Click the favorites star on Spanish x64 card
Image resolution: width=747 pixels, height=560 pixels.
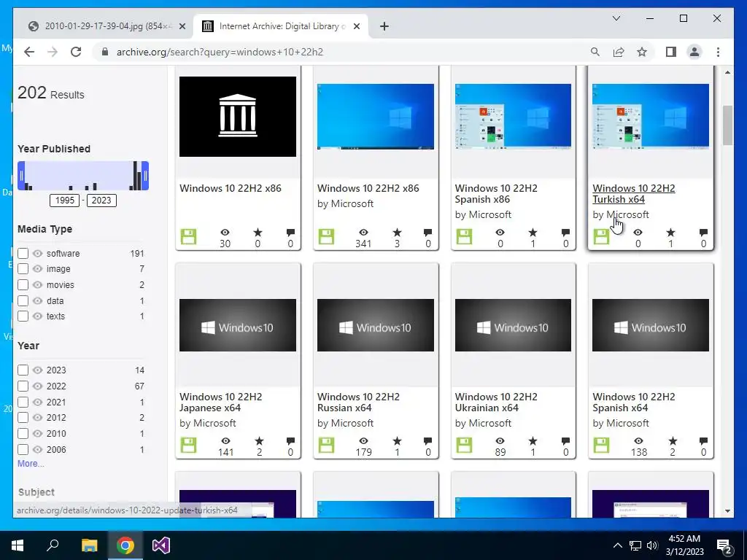click(672, 441)
